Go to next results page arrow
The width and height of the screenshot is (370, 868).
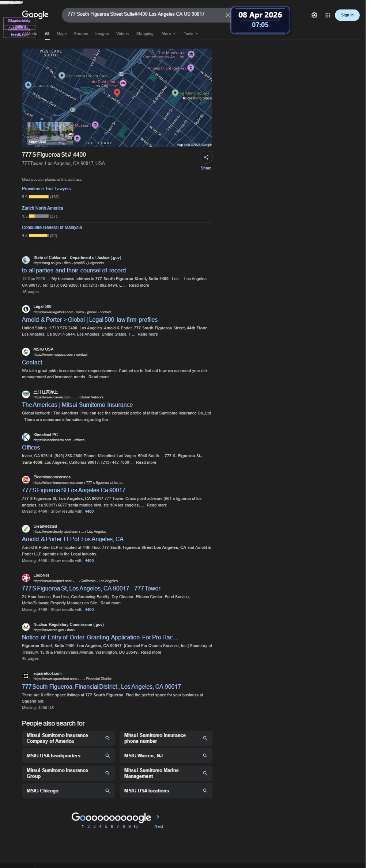click(x=158, y=817)
